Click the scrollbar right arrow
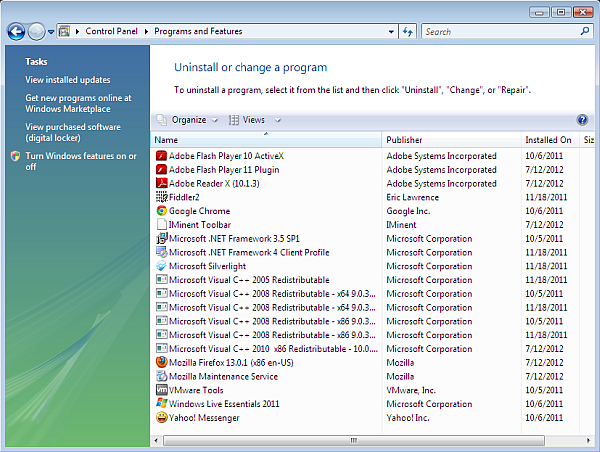 [588, 441]
